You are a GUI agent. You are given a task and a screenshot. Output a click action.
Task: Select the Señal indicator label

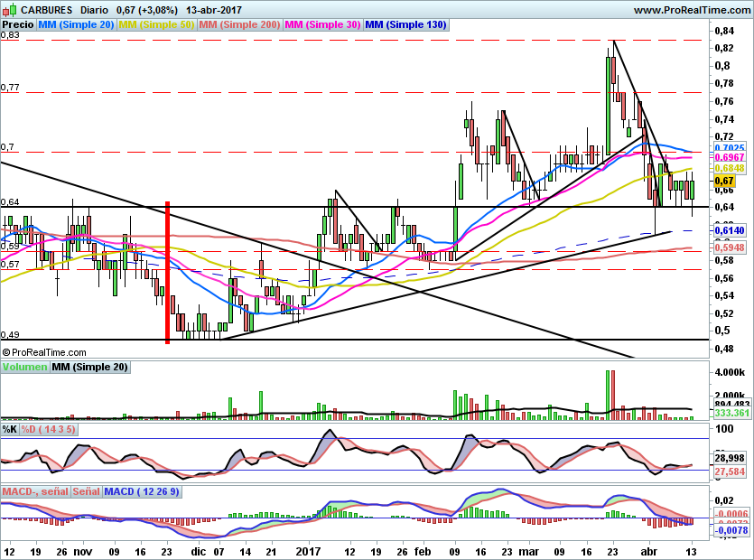coord(86,491)
